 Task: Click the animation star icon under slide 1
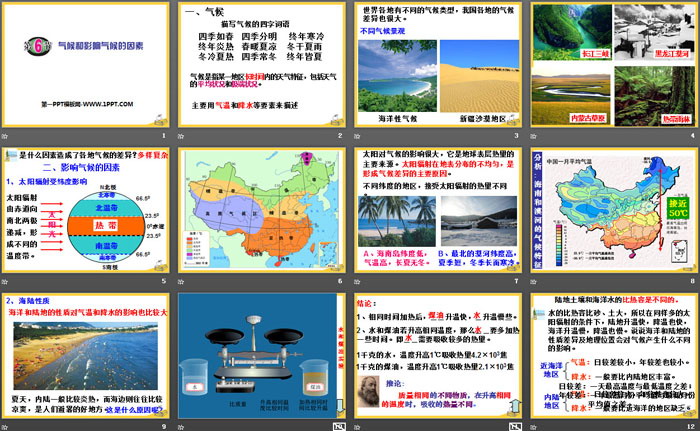[5, 136]
